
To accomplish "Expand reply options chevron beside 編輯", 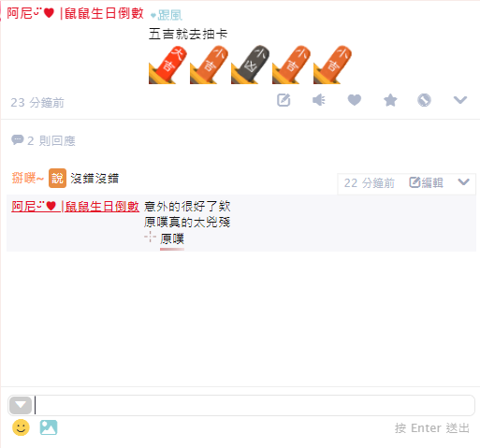I will point(463,182).
